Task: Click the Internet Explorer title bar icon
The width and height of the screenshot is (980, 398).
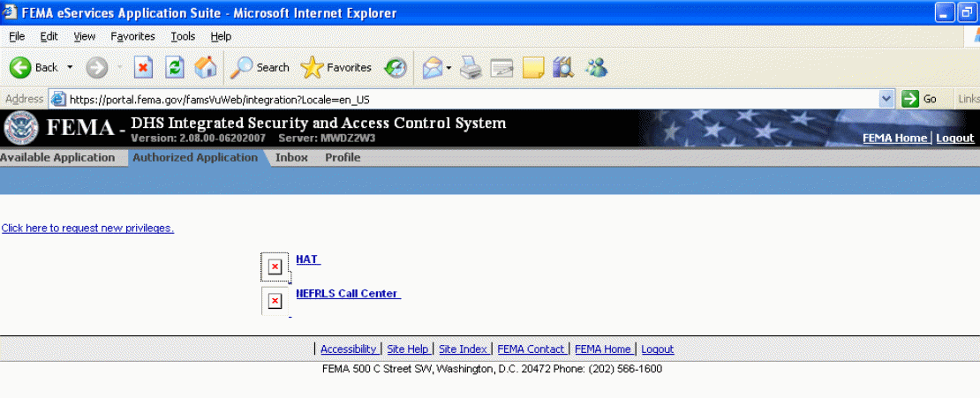Action: point(10,12)
